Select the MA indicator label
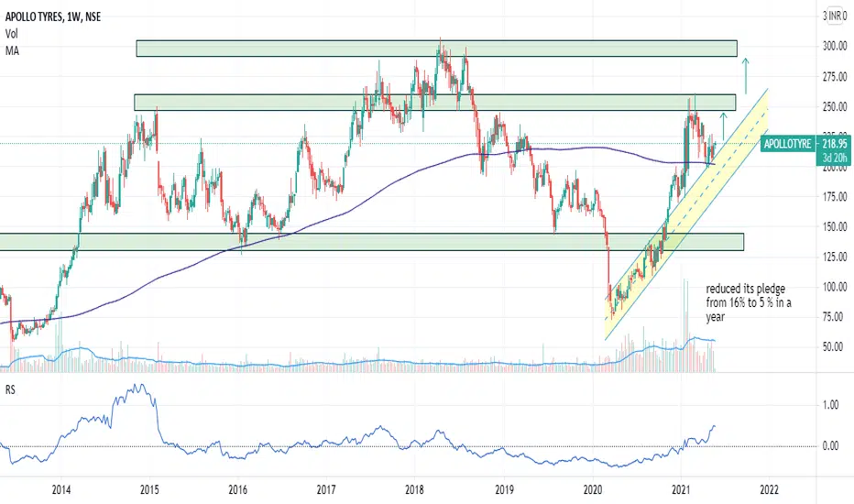 12,50
